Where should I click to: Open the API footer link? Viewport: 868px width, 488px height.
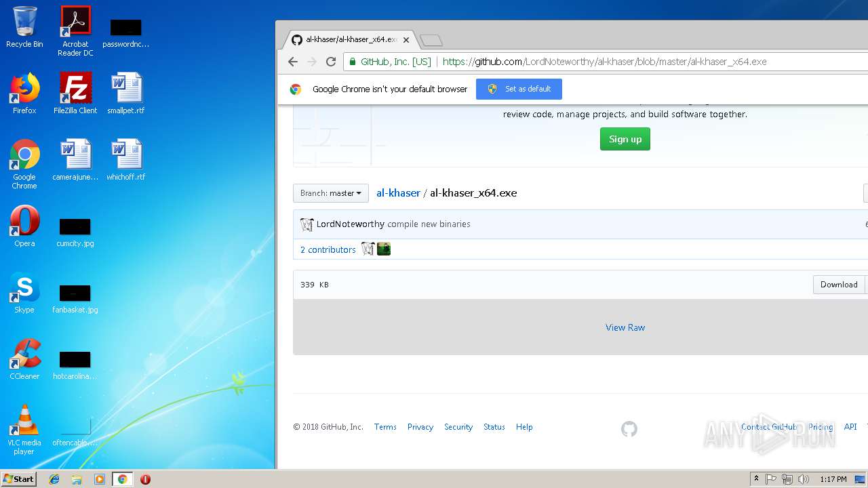click(850, 427)
